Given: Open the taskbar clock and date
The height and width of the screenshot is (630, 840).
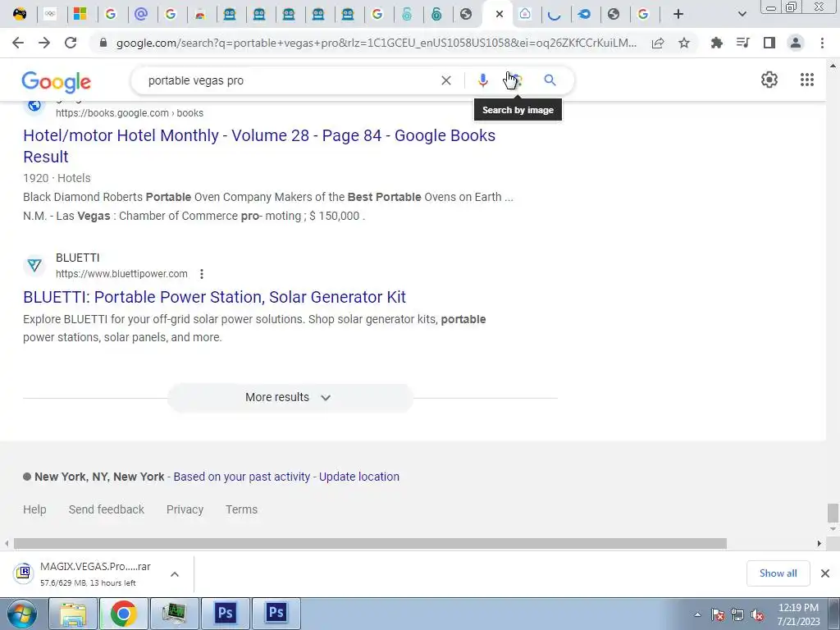Looking at the screenshot, I should (798, 614).
